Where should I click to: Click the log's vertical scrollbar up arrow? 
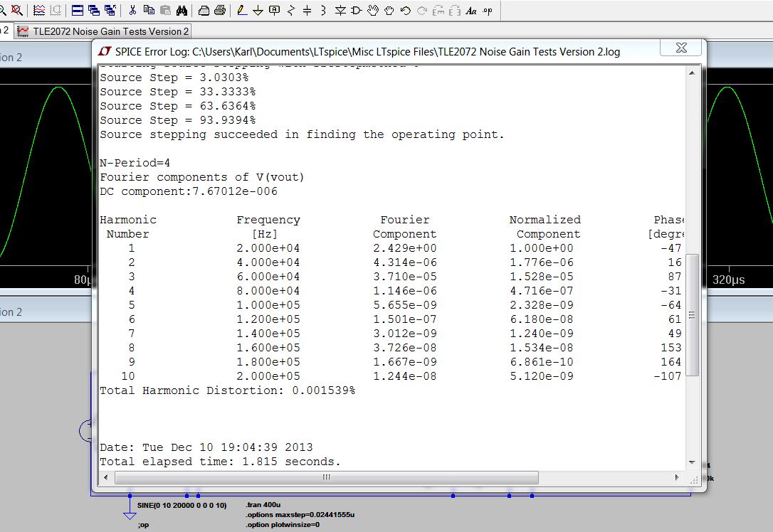[x=692, y=73]
